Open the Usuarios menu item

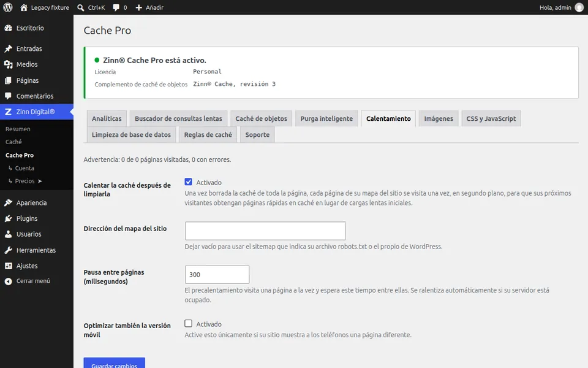(x=37, y=234)
